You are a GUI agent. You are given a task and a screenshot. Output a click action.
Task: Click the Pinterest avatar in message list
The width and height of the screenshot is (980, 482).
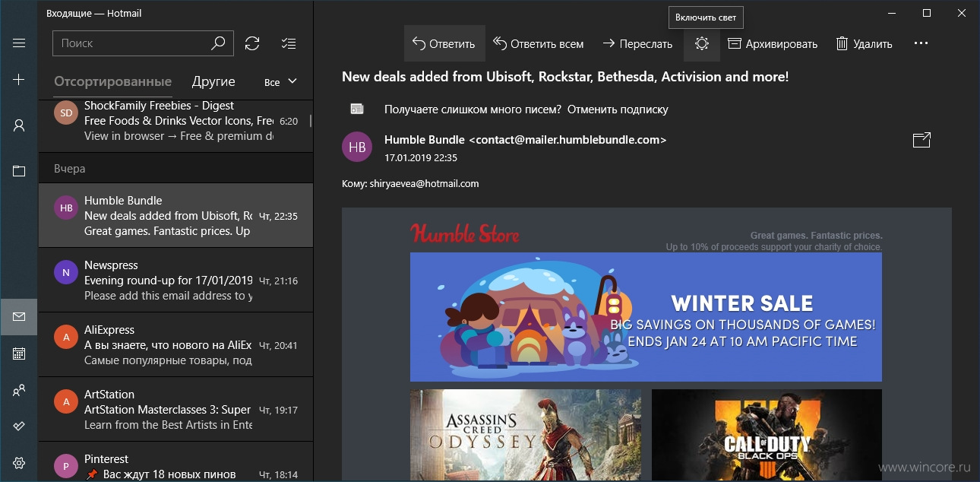(x=66, y=465)
